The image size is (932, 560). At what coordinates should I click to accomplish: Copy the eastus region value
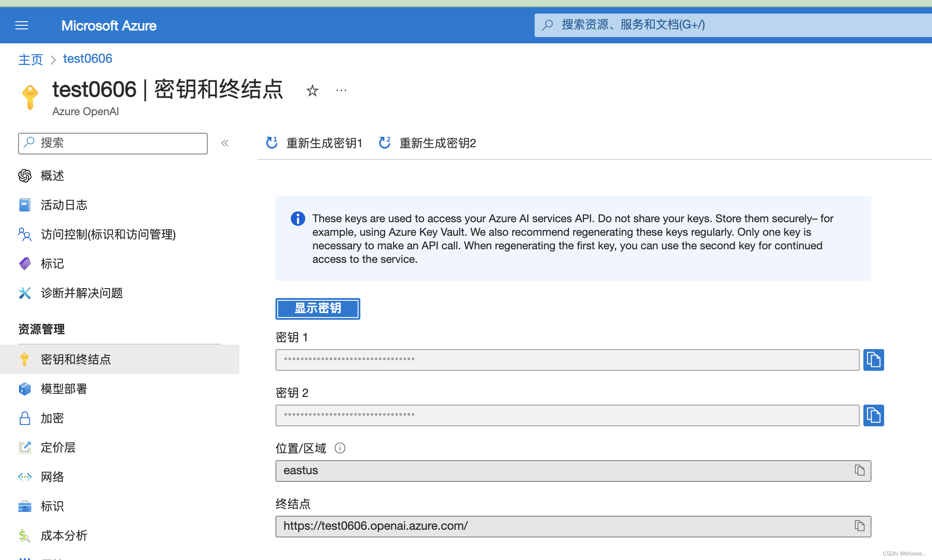859,471
